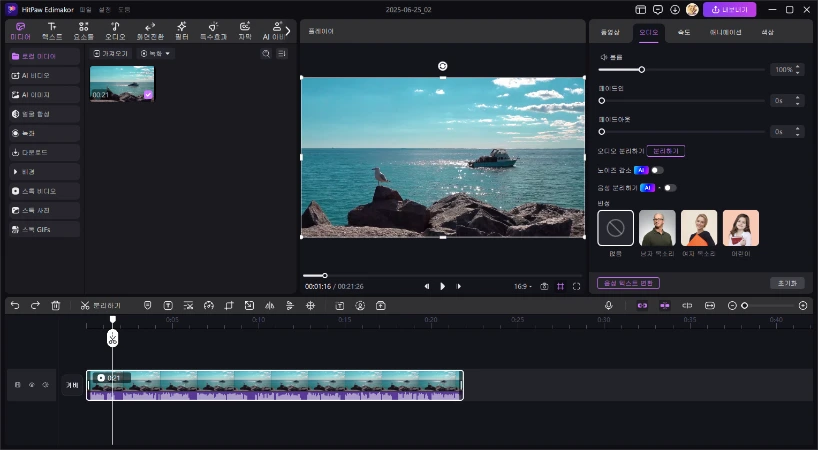Select the male voice changer
The image size is (818, 450).
657,228
